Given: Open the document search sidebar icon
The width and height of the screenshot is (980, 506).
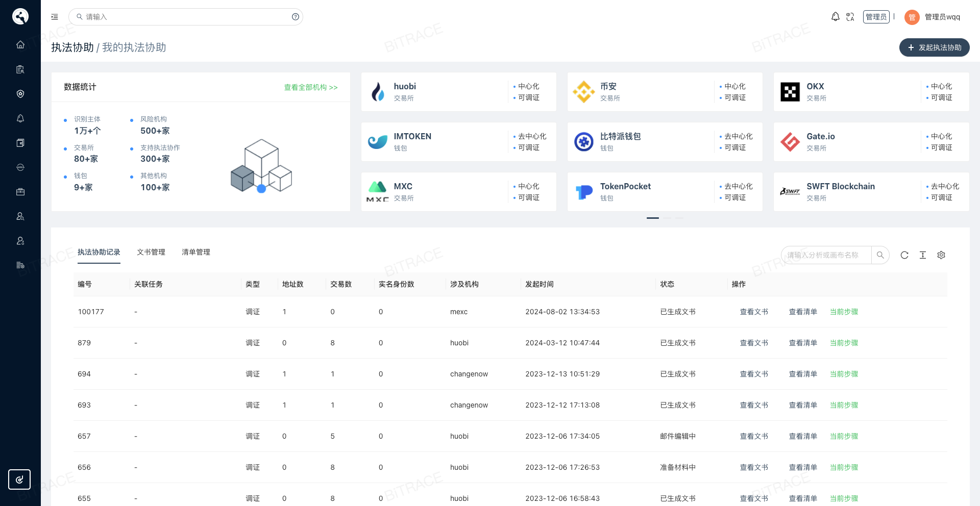Looking at the screenshot, I should coord(20,69).
